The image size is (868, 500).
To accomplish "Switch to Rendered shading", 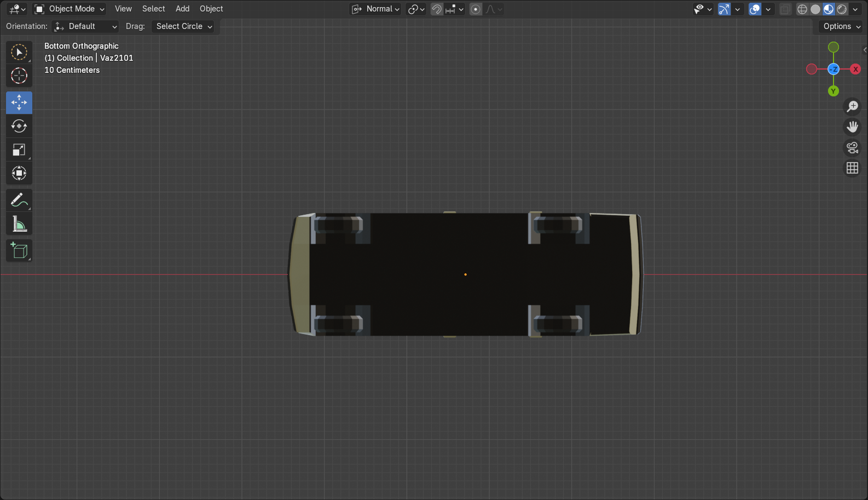I will pyautogui.click(x=842, y=9).
